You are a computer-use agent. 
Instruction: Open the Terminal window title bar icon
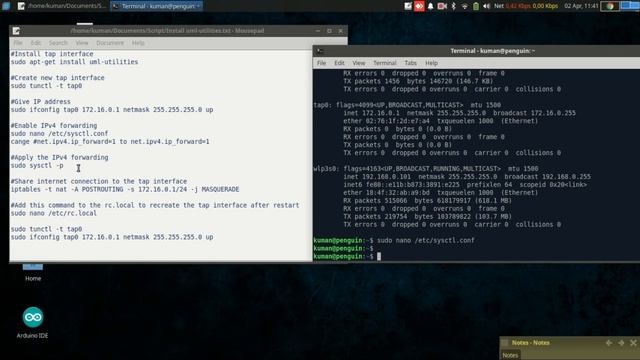pyautogui.click(x=320, y=51)
